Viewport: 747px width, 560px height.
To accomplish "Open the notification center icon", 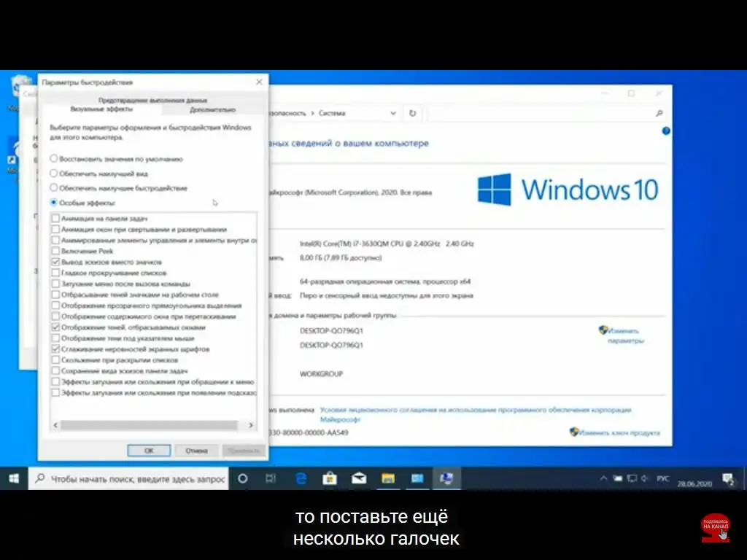I will click(729, 479).
